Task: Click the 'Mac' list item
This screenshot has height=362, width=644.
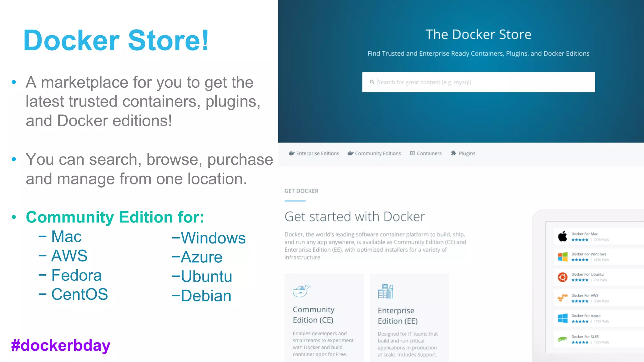Action: (x=66, y=236)
